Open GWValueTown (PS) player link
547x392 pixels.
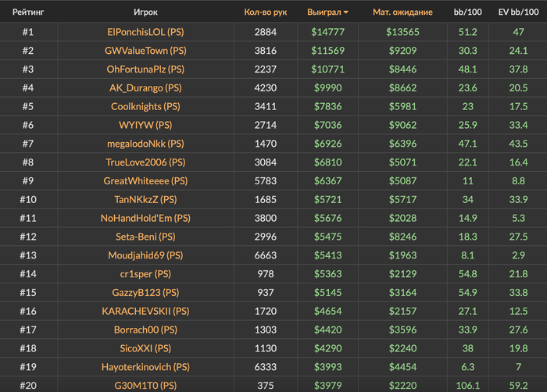pos(146,51)
